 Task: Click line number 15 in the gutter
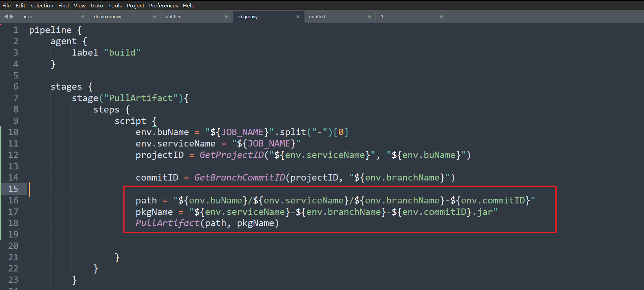[x=13, y=189]
